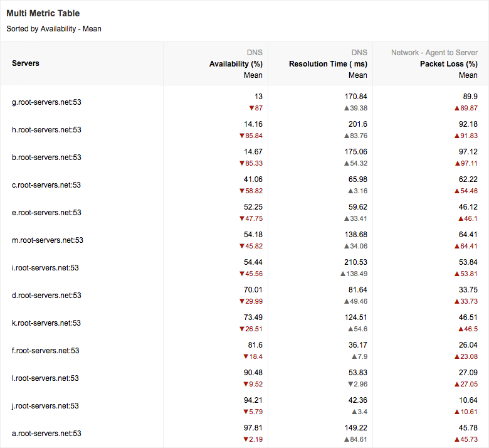Click the Servers column header
The height and width of the screenshot is (448, 489).
pos(26,63)
